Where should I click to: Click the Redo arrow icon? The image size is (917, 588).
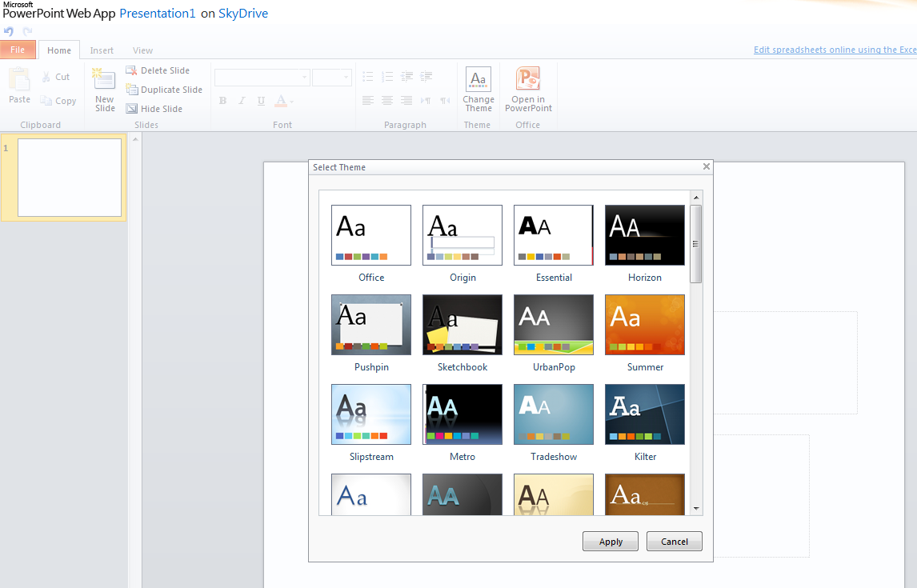pyautogui.click(x=27, y=31)
